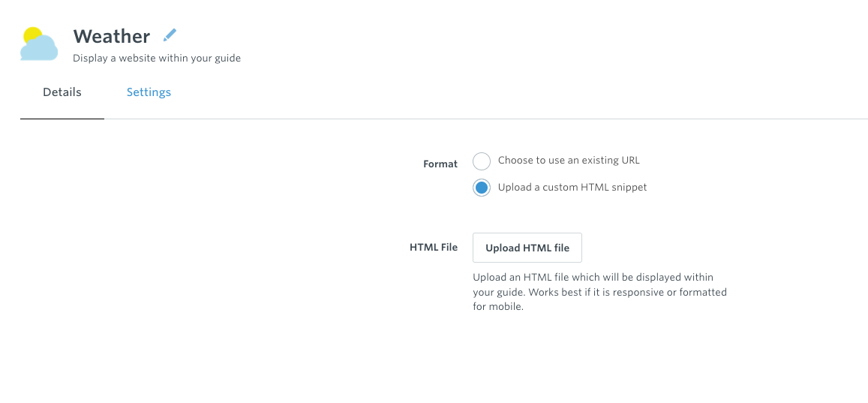The height and width of the screenshot is (403, 868).
Task: Click the HTML File field label
Action: (x=434, y=248)
